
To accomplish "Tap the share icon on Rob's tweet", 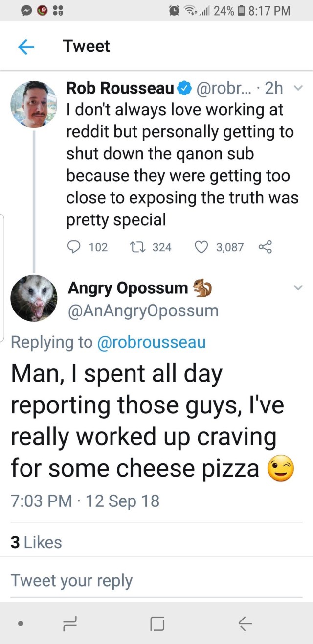I will [265, 247].
